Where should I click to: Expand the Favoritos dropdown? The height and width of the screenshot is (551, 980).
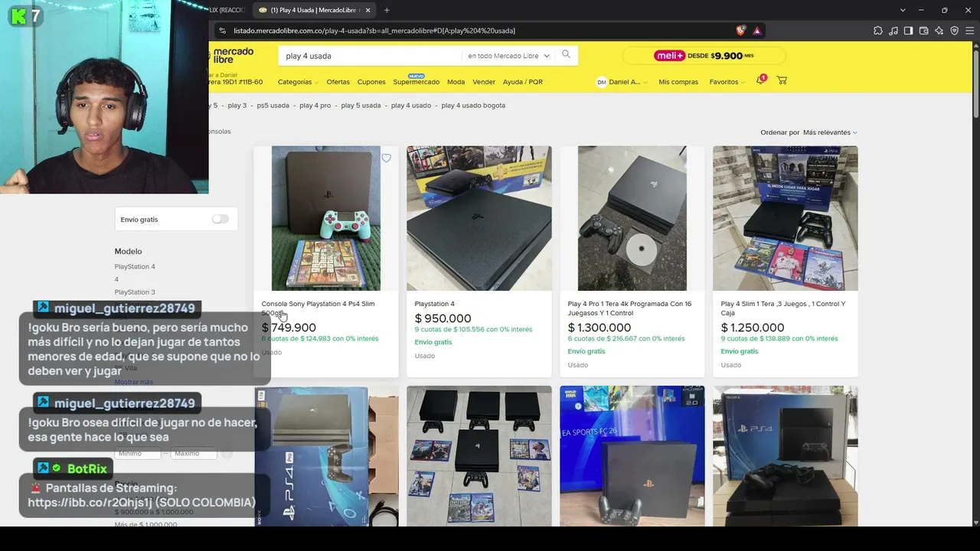tap(727, 82)
